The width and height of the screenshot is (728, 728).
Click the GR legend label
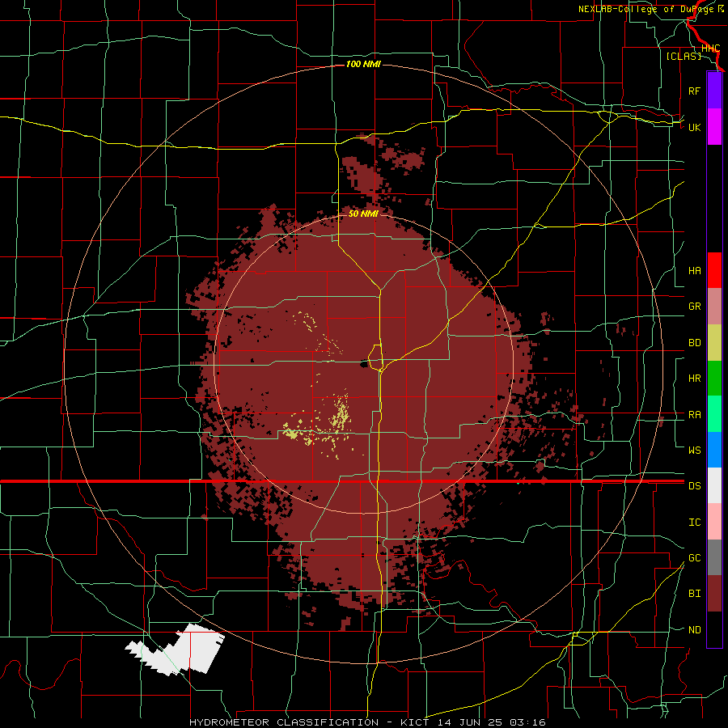pyautogui.click(x=694, y=307)
